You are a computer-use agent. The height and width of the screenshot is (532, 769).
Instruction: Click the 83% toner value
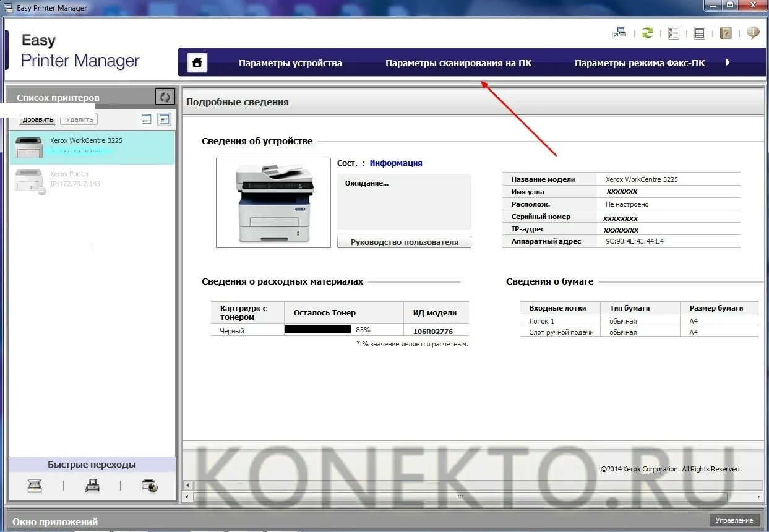(x=363, y=330)
